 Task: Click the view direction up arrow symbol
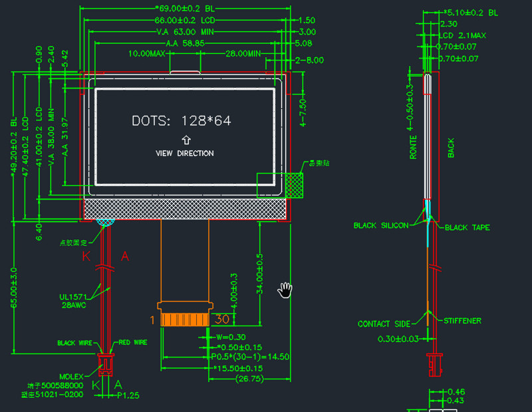[186, 140]
